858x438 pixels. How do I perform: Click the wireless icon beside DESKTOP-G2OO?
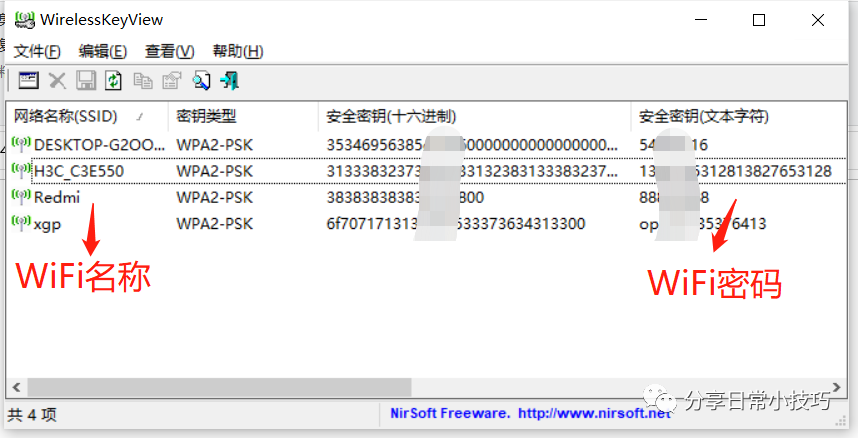coord(21,145)
